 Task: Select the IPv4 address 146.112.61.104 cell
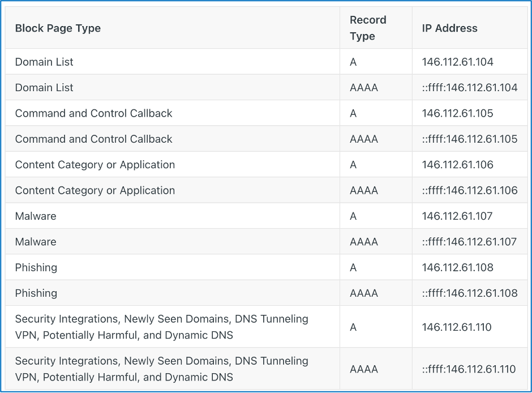click(x=457, y=62)
